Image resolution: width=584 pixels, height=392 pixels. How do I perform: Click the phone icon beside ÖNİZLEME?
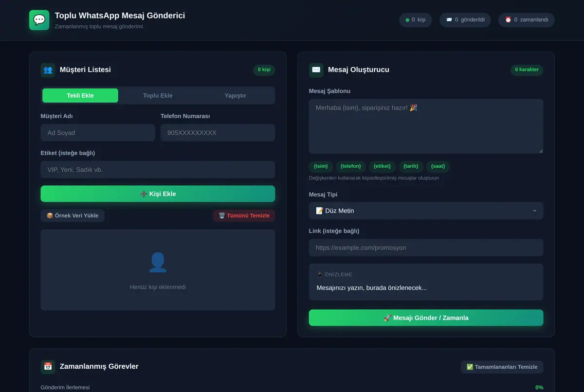(319, 274)
